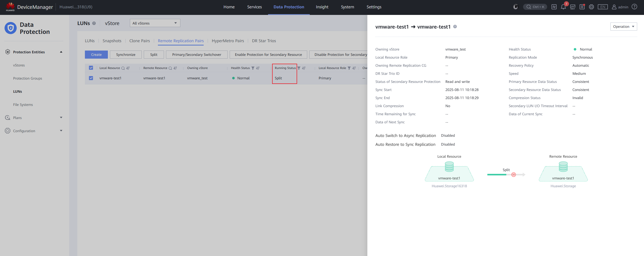Viewport: 644px width, 256px height.
Task: Switch language via the EN icon
Action: (x=603, y=7)
